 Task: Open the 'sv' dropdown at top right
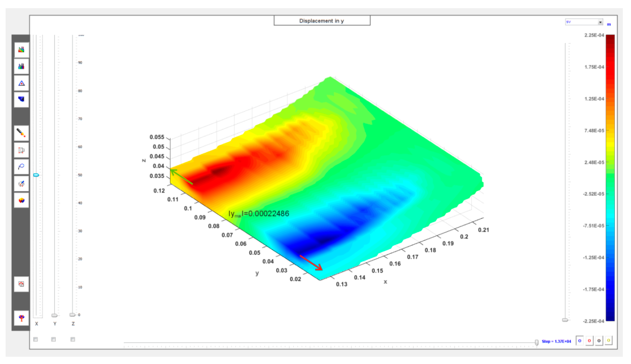600,22
